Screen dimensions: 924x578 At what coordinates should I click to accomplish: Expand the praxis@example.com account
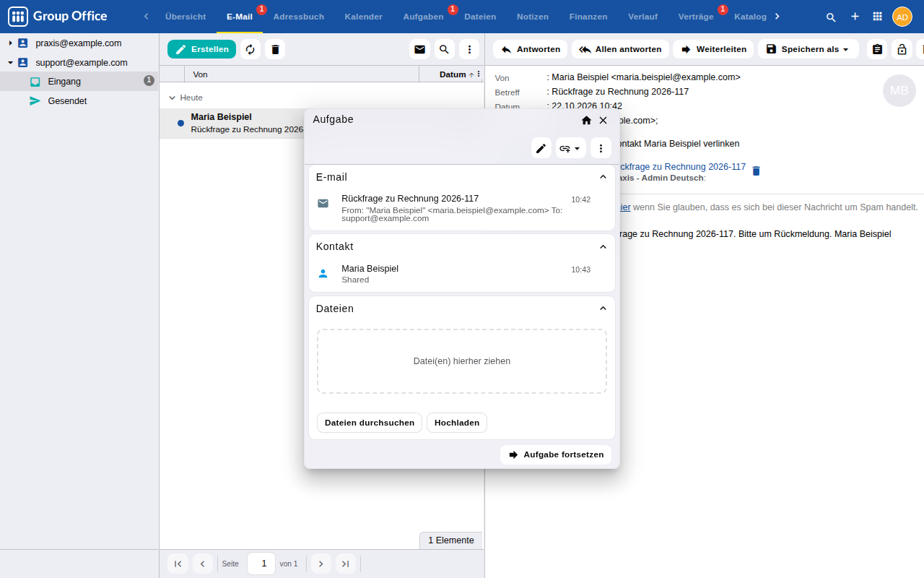point(10,43)
